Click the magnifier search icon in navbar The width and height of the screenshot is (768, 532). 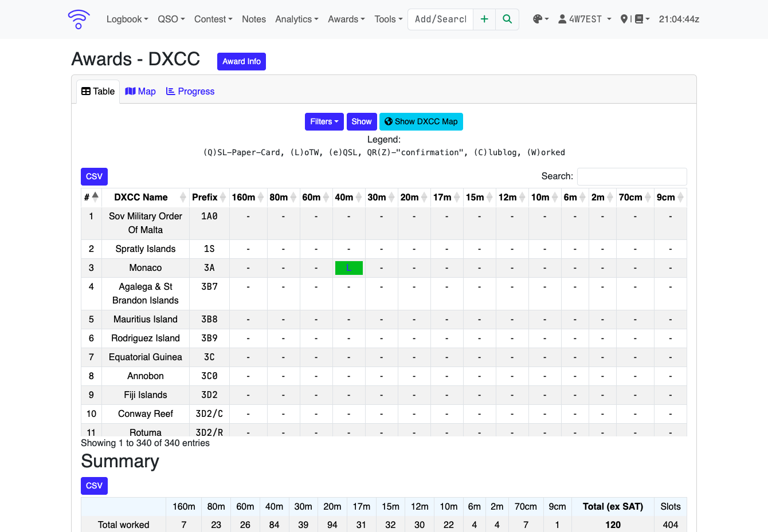(x=507, y=19)
